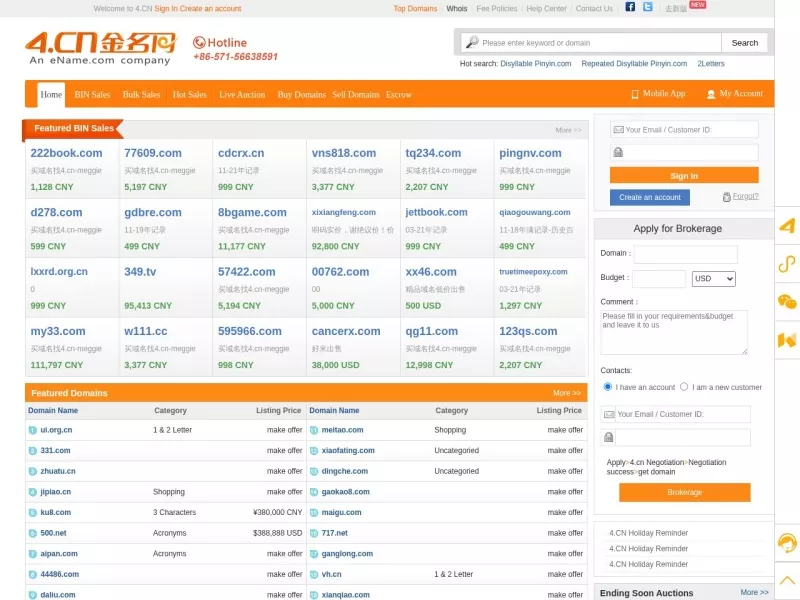
Task: Click the back-to-top arrow icon
Action: coord(787,580)
